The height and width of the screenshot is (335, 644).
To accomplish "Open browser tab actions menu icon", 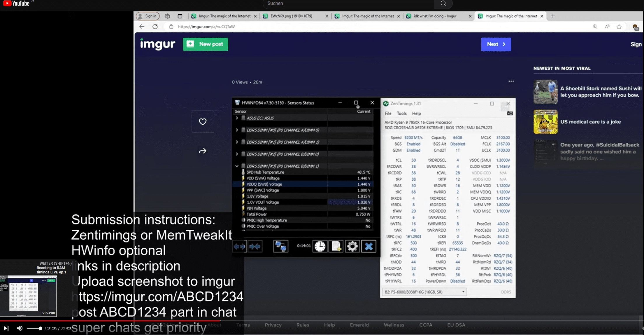I will tap(180, 16).
